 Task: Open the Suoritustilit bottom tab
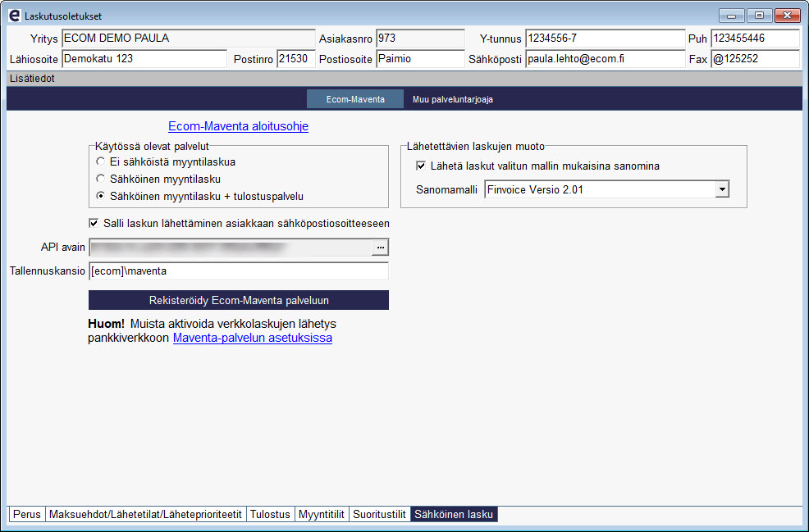point(380,515)
